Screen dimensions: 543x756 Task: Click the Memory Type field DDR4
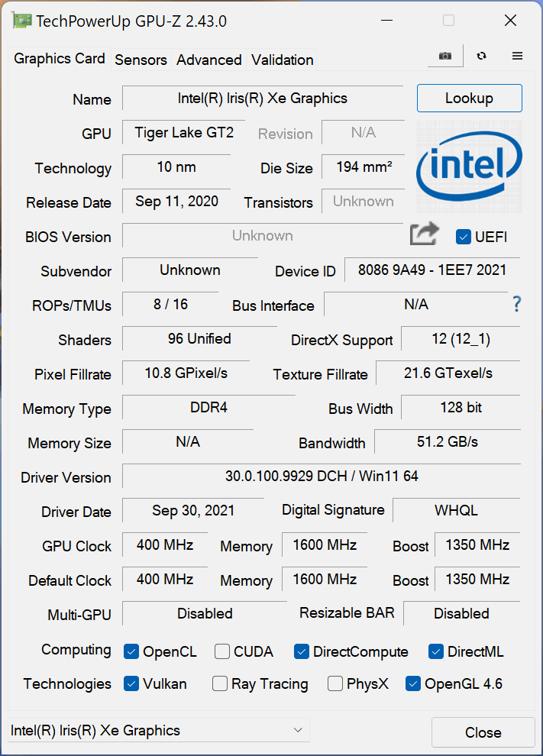pyautogui.click(x=208, y=408)
